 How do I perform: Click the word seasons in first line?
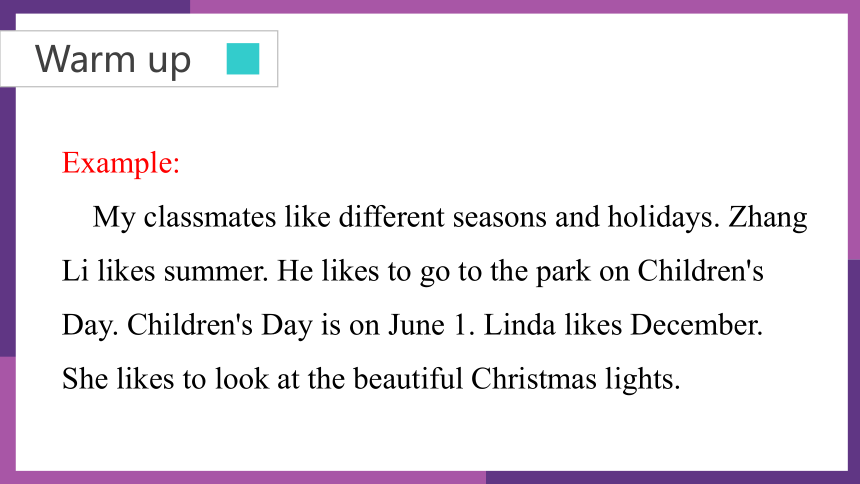click(x=500, y=217)
